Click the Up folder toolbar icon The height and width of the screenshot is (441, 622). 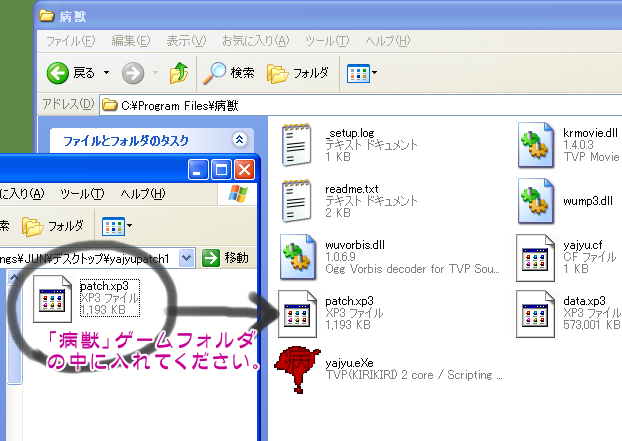pyautogui.click(x=179, y=73)
